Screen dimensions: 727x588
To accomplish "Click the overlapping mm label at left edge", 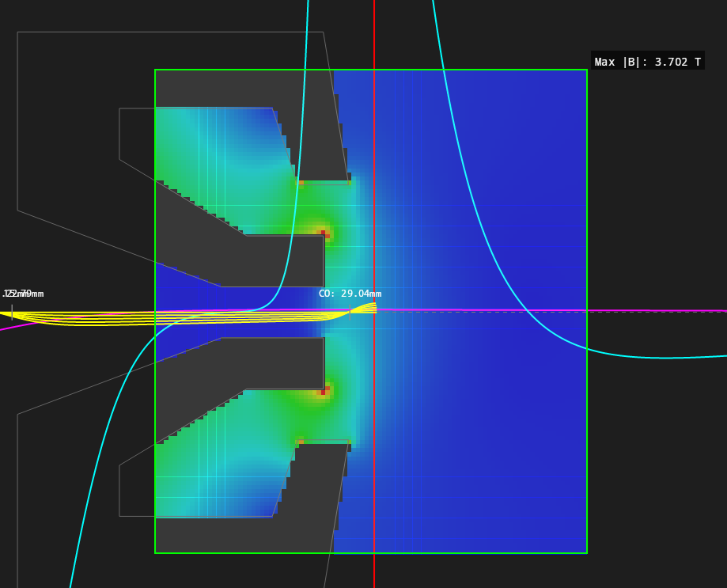I will tap(24, 294).
